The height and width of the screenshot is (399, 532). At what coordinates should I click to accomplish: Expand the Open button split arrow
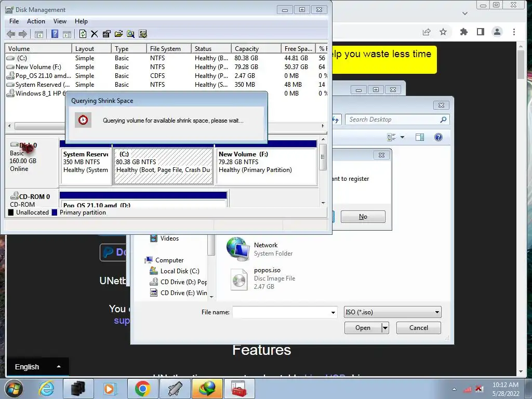[x=385, y=328]
